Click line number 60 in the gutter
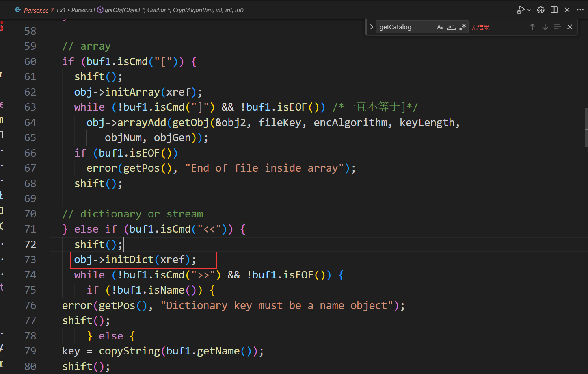588x374 pixels. [x=30, y=61]
